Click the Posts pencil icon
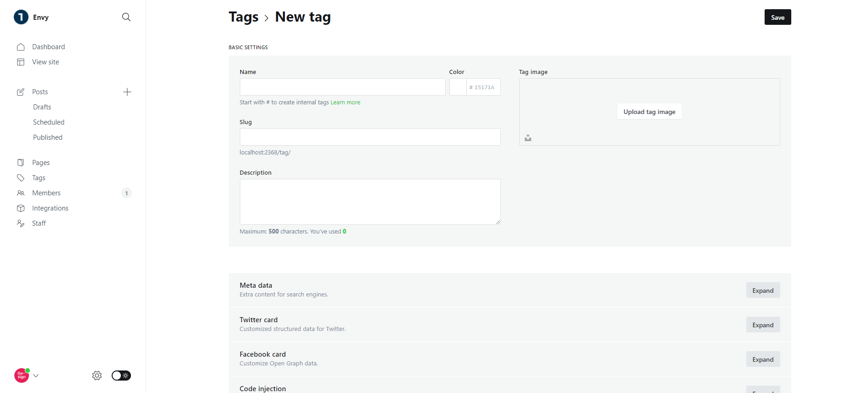Image resolution: width=868 pixels, height=393 pixels. pyautogui.click(x=21, y=92)
